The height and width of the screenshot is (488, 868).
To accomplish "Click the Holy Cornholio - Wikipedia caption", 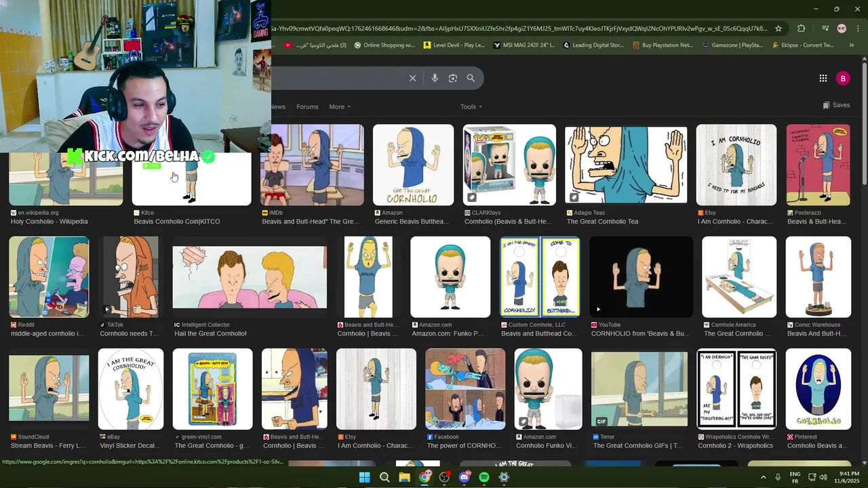I will coord(49,222).
